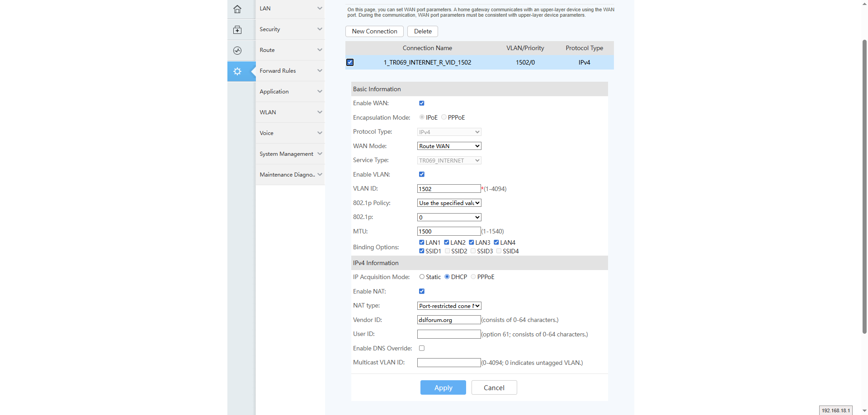Open the 802.1p Policy dropdown

[x=449, y=203]
